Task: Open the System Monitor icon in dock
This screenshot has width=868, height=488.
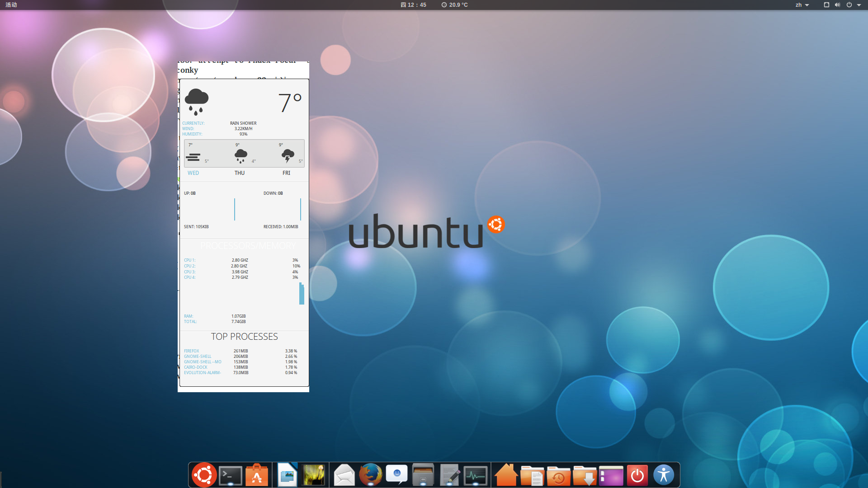Action: tap(476, 476)
